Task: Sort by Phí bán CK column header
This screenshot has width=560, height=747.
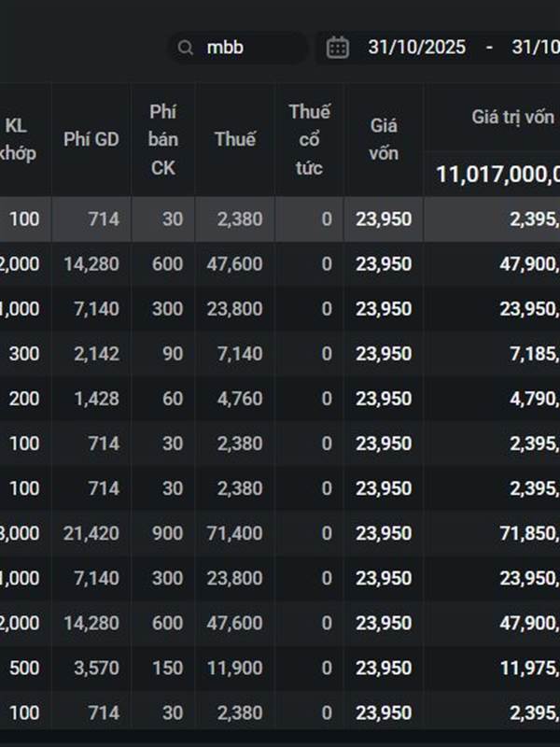Action: (x=163, y=140)
